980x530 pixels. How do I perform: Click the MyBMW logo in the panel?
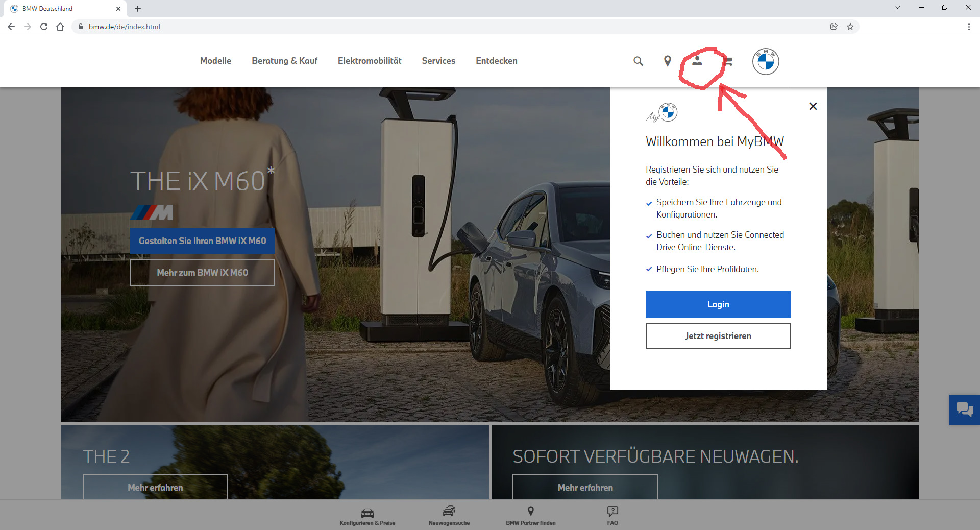[x=662, y=113]
